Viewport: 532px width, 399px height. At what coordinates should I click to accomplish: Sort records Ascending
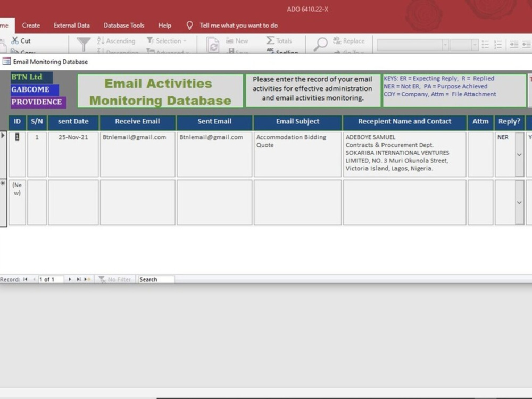(116, 41)
